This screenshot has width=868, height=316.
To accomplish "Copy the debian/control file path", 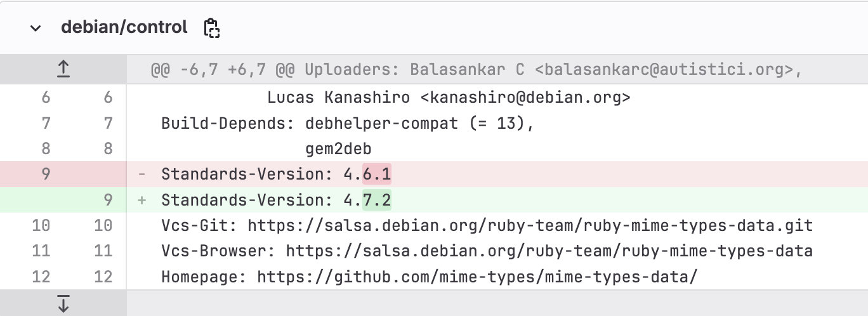I will pyautogui.click(x=211, y=28).
